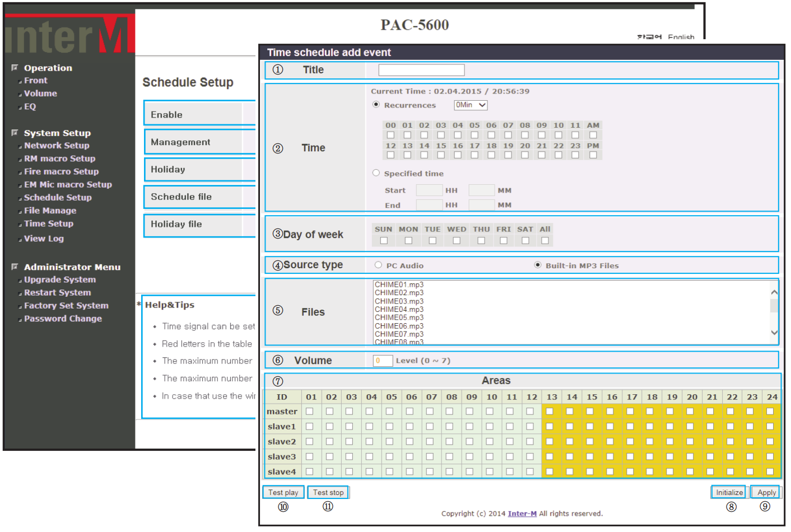Check slave1 area 06 checkbox
This screenshot has height=532, width=791.
coord(410,426)
